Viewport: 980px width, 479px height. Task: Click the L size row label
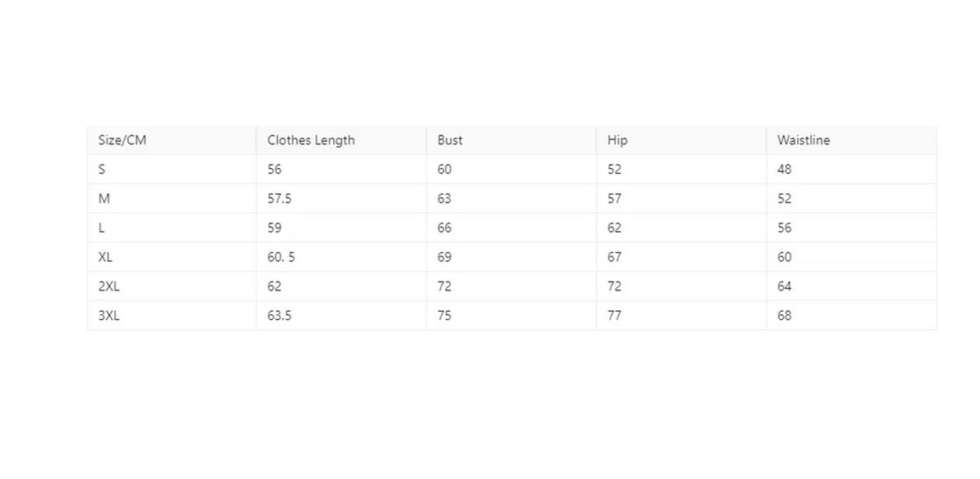[100, 228]
